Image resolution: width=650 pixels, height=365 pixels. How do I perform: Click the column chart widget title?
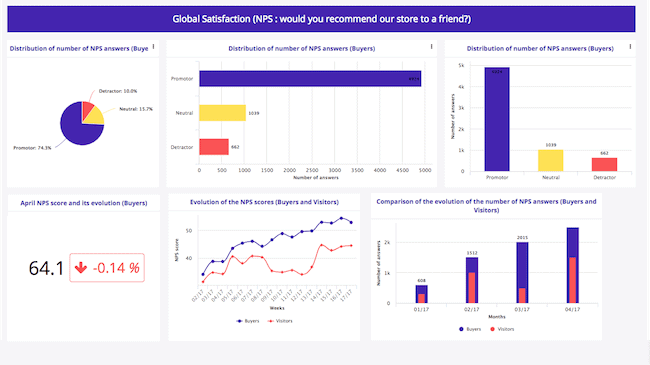tap(540, 49)
